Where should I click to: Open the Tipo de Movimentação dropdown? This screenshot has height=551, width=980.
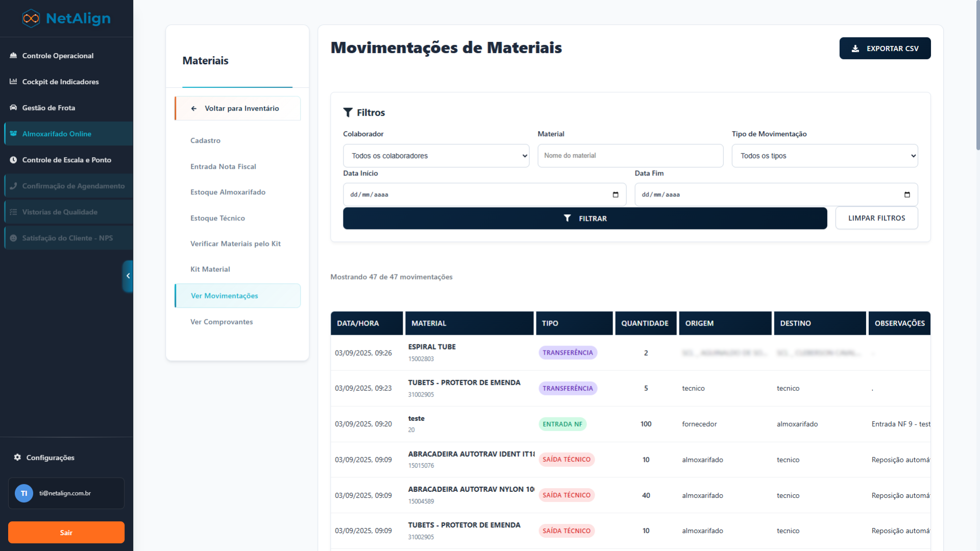[824, 156]
